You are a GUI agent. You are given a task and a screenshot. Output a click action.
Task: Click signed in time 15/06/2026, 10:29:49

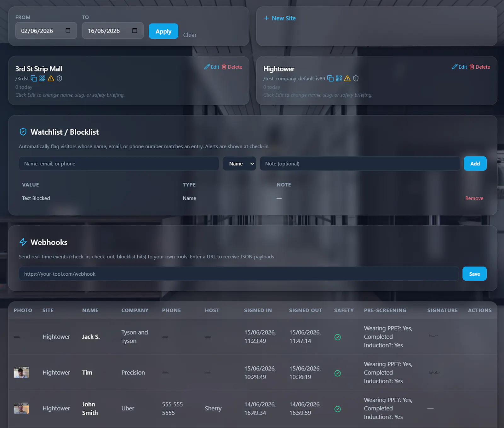click(x=260, y=373)
